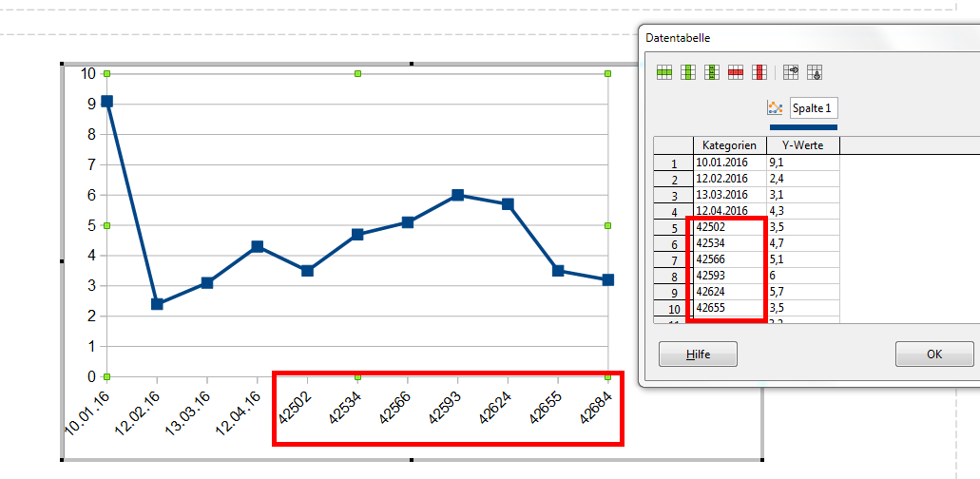Select the Y-Werte column header
The width and height of the screenshot is (980, 479).
coord(802,145)
